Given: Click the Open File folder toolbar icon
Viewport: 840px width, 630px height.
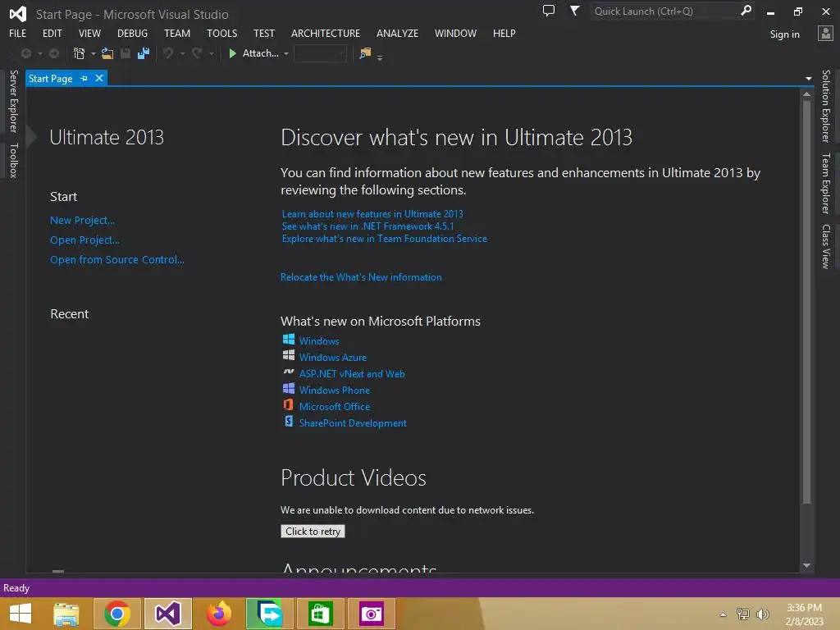Looking at the screenshot, I should (107, 53).
